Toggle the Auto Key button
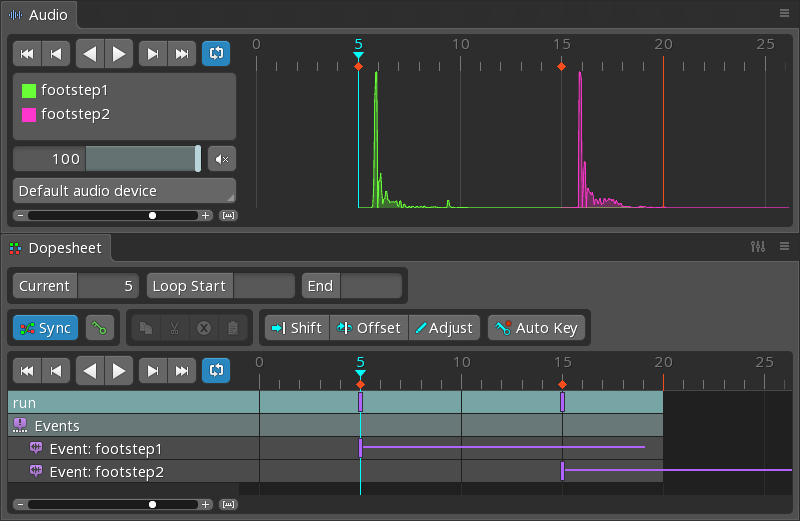The height and width of the screenshot is (521, 800). (x=535, y=328)
